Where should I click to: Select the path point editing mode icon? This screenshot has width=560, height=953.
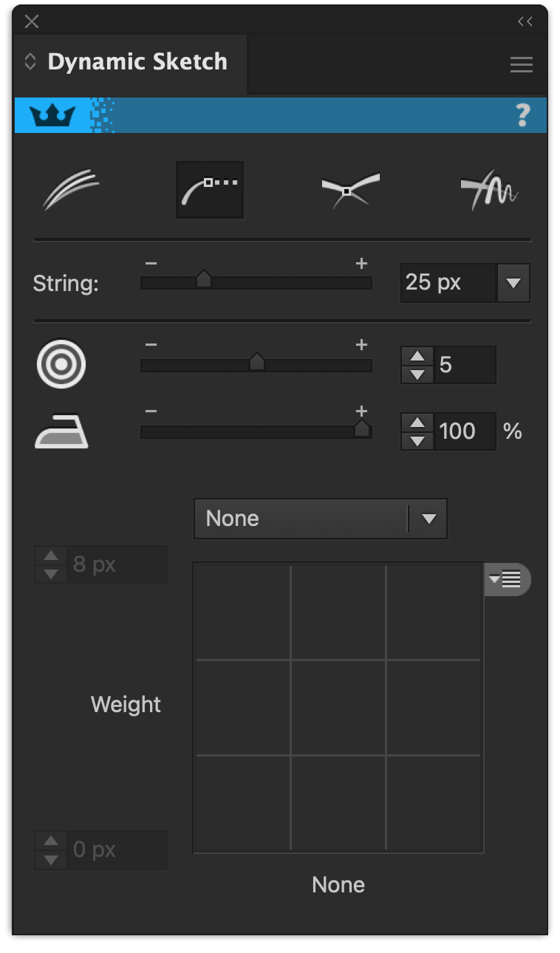(209, 189)
